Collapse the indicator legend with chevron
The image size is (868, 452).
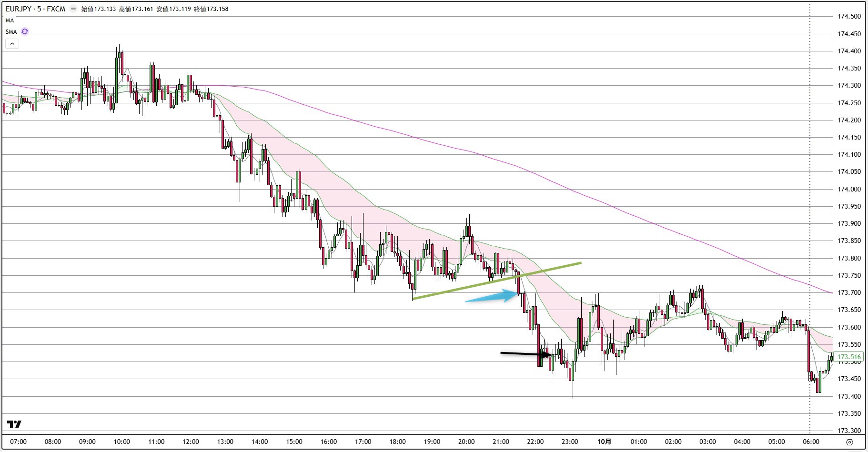[x=12, y=43]
